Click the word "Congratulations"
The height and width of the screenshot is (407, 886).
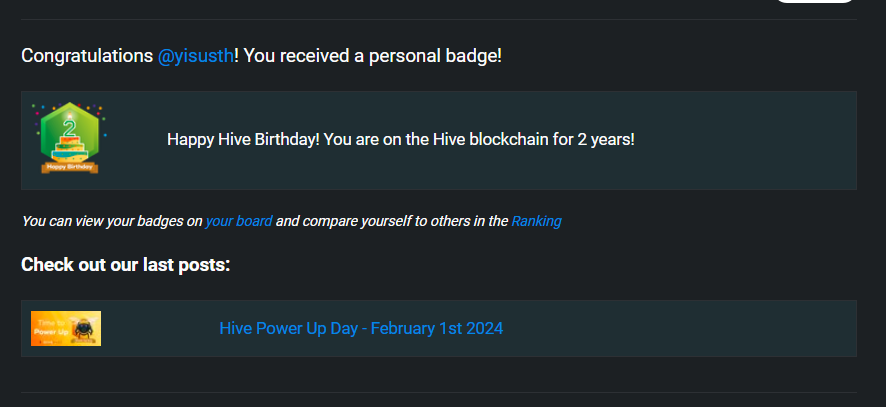click(87, 56)
